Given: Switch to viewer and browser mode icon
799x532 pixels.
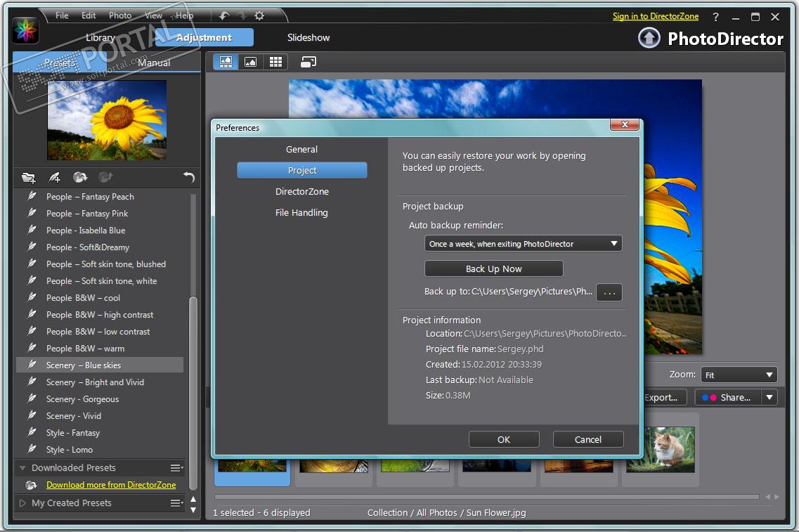Looking at the screenshot, I should coord(226,62).
